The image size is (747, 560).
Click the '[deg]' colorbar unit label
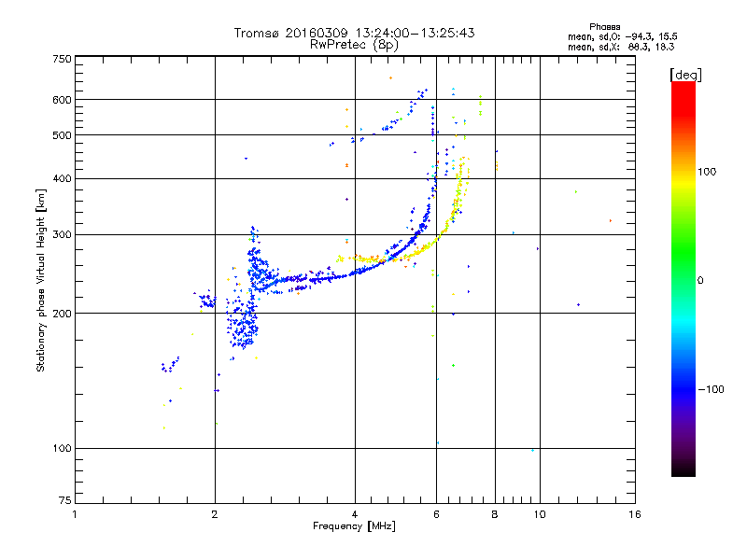[685, 75]
